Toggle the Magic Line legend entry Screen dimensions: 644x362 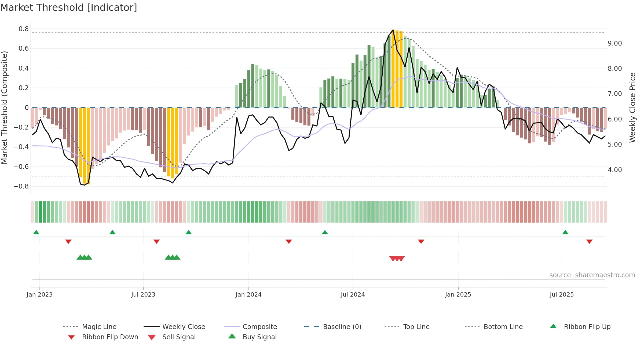coord(90,327)
